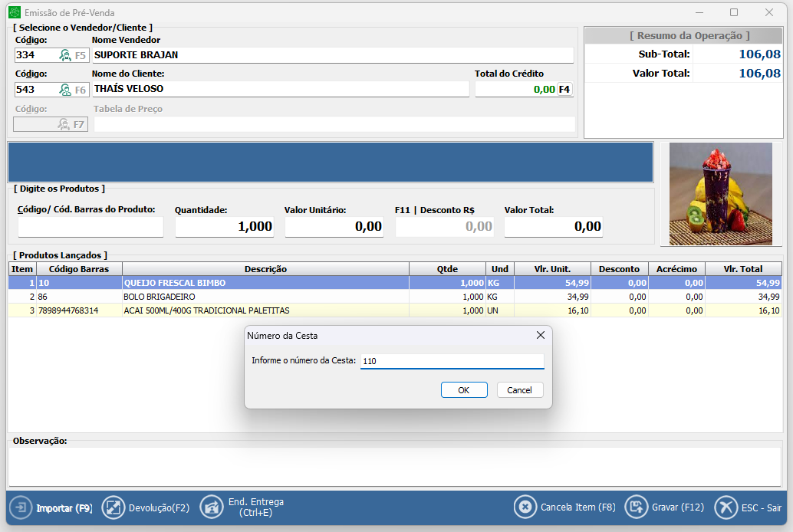Click the Quantidade input field
The width and height of the screenshot is (793, 532).
pyautogui.click(x=225, y=226)
